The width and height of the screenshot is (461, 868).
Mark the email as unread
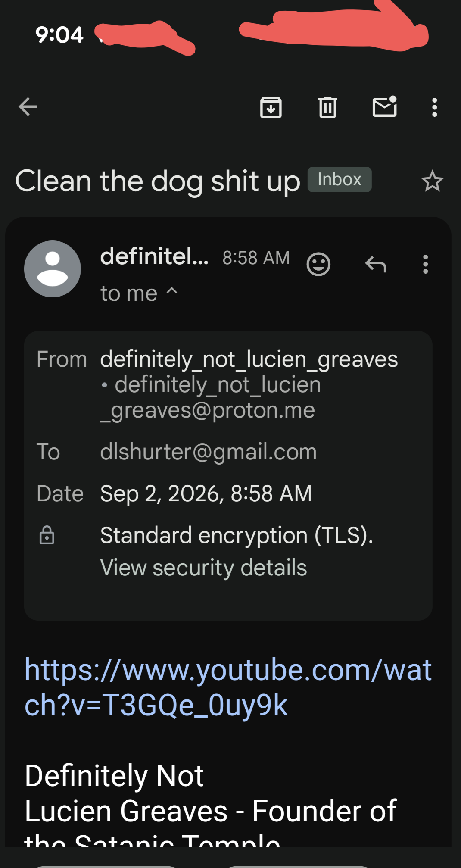[x=385, y=106]
